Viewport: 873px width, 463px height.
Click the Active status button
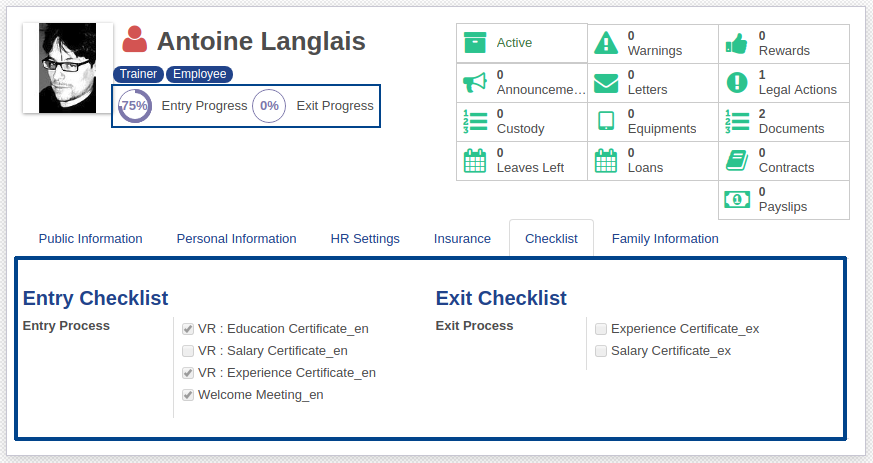click(x=522, y=43)
